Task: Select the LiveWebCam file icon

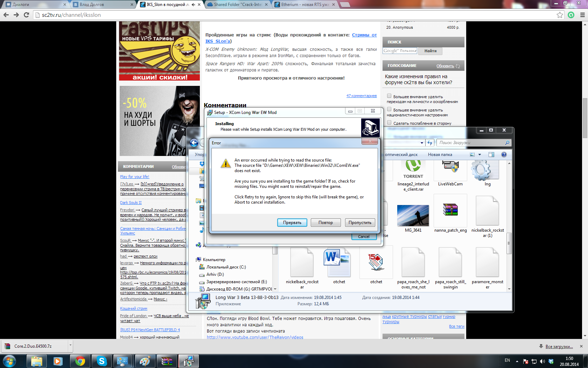Action: pos(450,173)
